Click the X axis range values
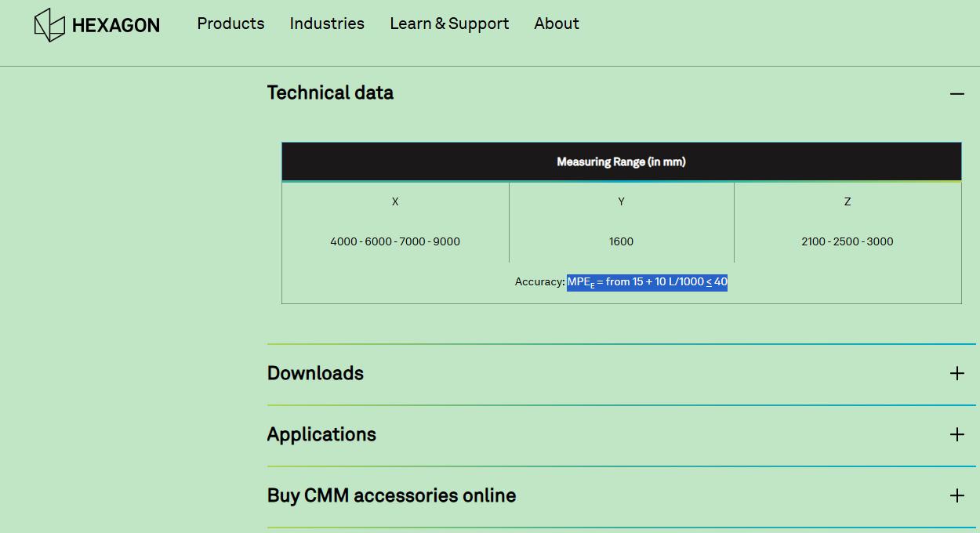Screen dimensions: 980x533 395,241
